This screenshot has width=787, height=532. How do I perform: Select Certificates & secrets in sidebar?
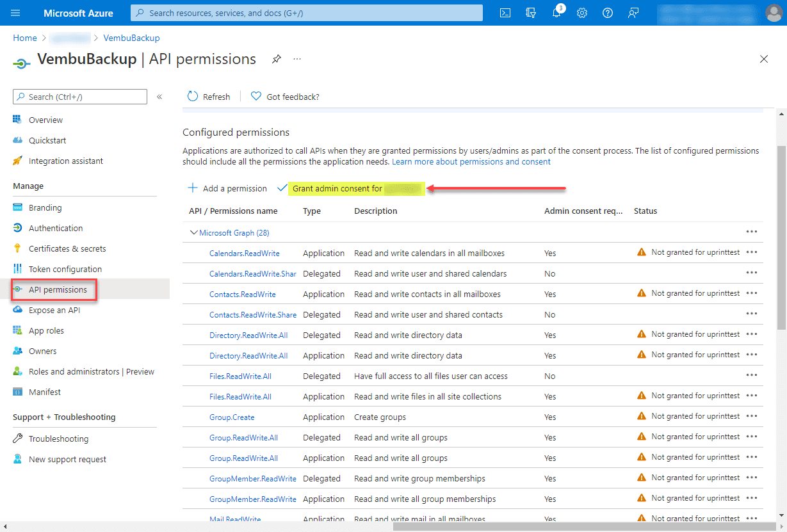[67, 248]
